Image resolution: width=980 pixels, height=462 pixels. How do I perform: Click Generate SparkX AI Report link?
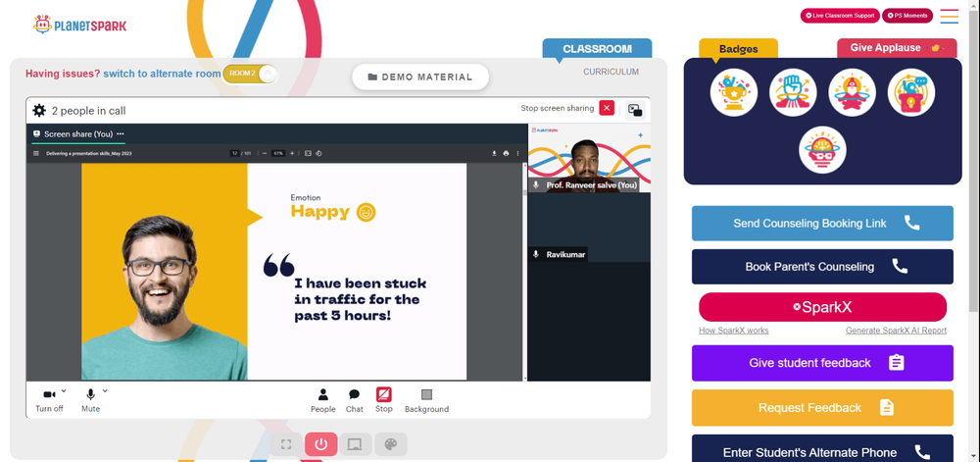[x=897, y=331]
